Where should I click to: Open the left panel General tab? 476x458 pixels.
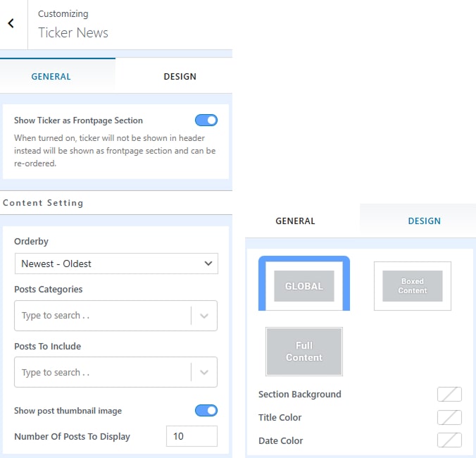(x=51, y=77)
